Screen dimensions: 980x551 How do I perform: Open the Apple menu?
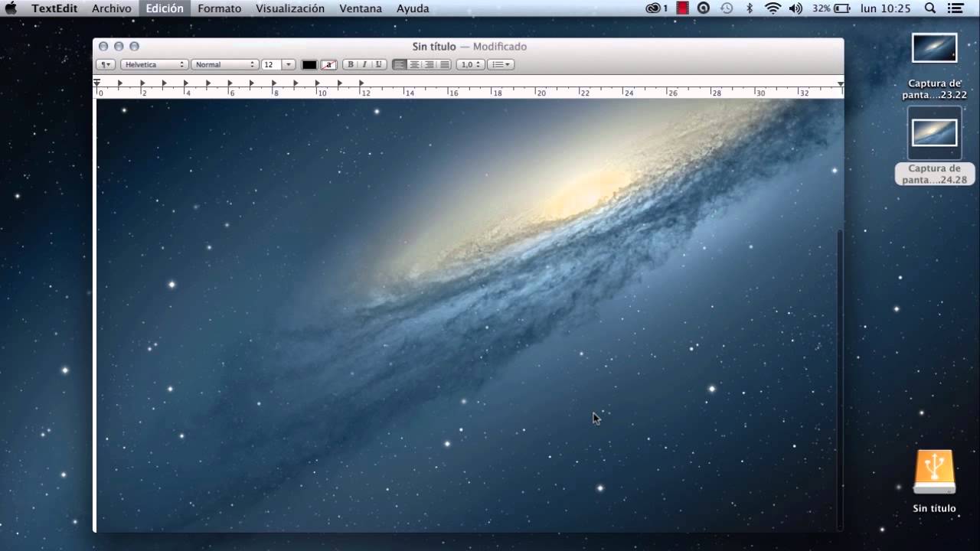coord(11,8)
